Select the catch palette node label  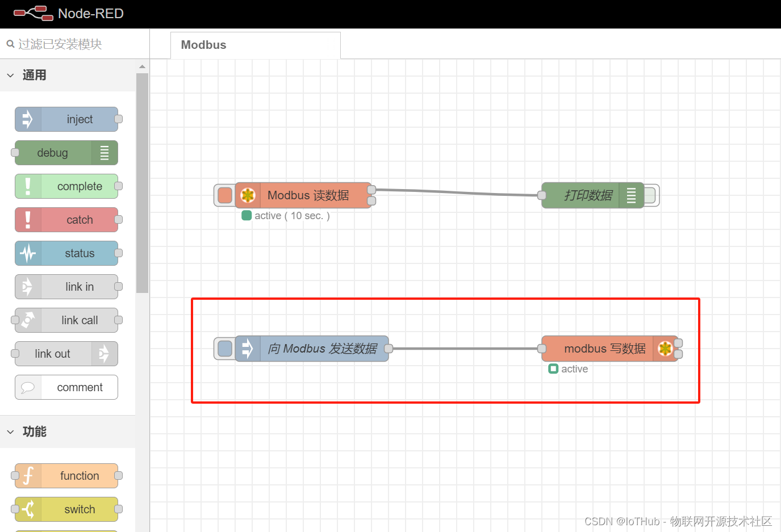[x=80, y=220]
